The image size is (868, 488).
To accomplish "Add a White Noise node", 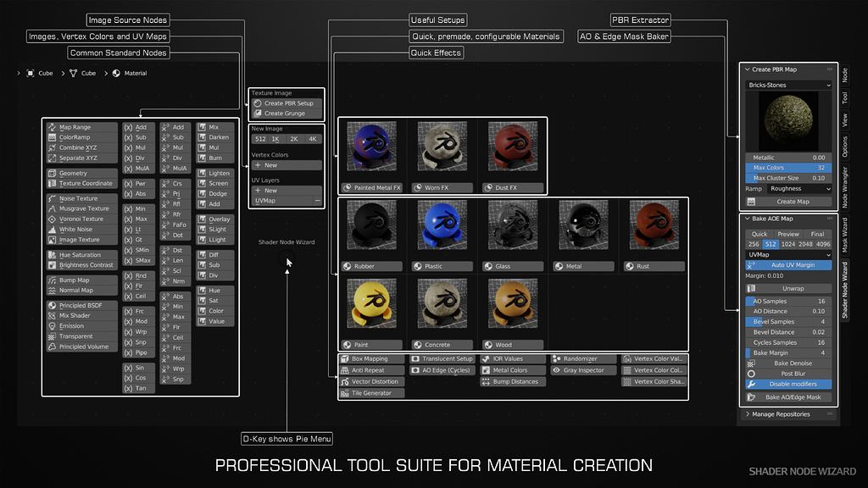I will (82, 229).
